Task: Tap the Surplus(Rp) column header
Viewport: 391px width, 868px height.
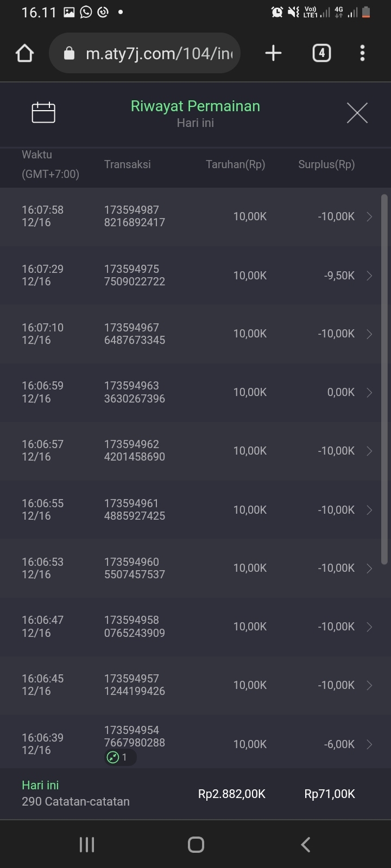Action: tap(326, 164)
